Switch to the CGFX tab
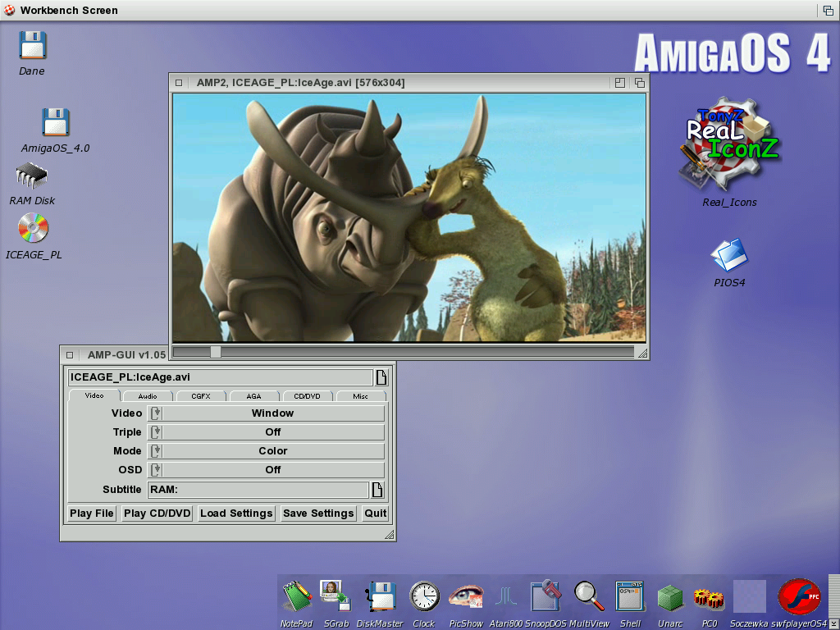 coord(201,396)
